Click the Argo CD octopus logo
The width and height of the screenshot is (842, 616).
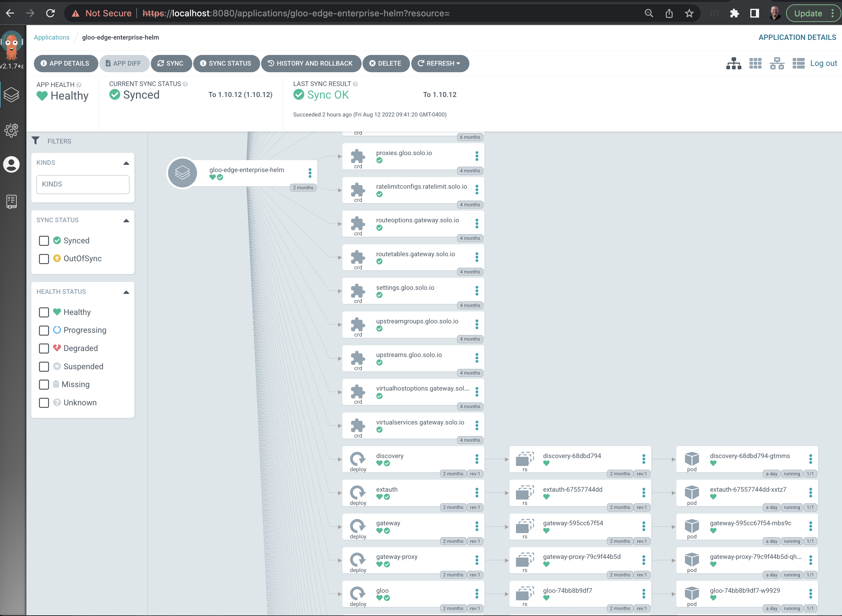click(x=12, y=45)
